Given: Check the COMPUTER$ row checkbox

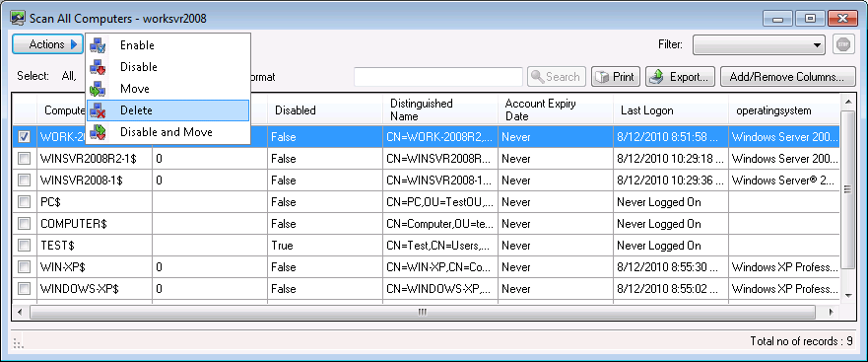Looking at the screenshot, I should (x=24, y=224).
